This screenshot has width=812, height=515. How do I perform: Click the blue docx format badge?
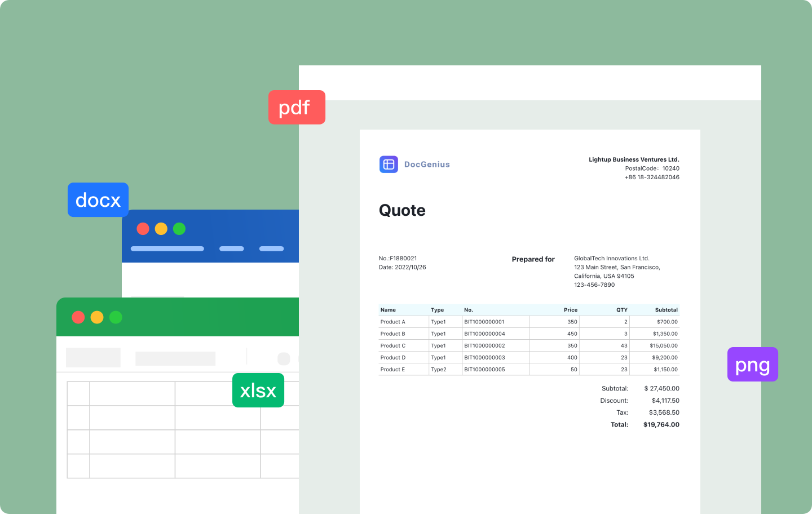[x=98, y=199]
